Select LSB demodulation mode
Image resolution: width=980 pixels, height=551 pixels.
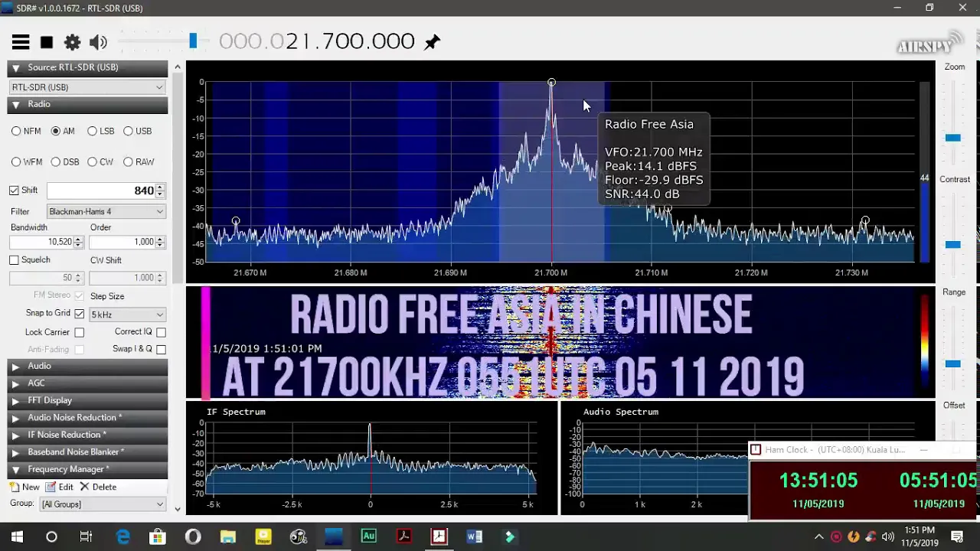pos(92,132)
